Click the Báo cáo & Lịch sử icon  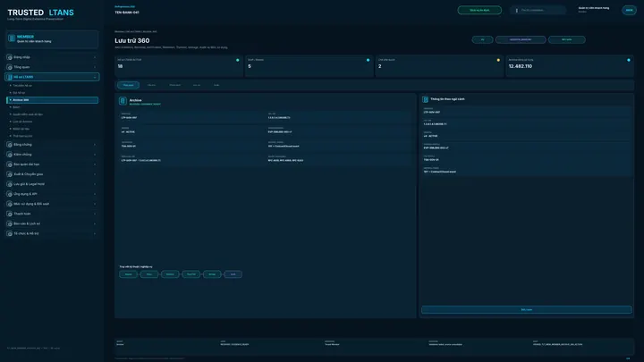pyautogui.click(x=10, y=223)
